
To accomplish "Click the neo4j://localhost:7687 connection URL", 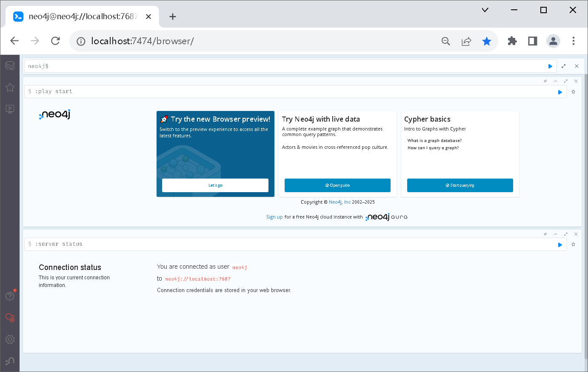I will tap(198, 279).
